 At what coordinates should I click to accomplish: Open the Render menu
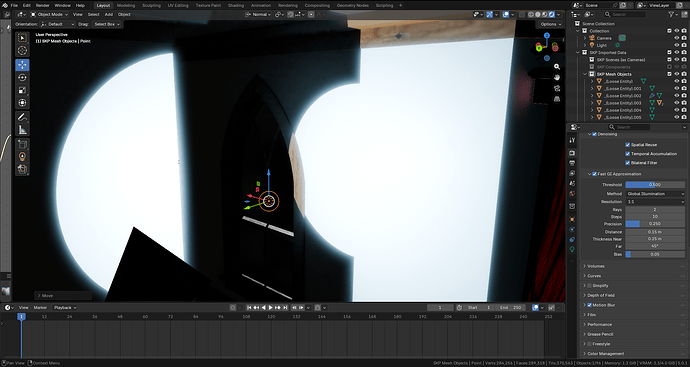click(43, 5)
